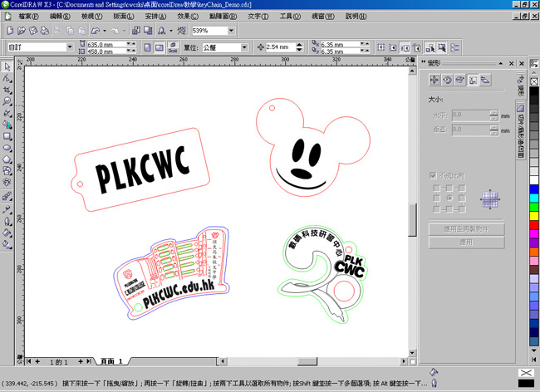
Task: Check the bottom-left anchor point box
Action: point(437,209)
